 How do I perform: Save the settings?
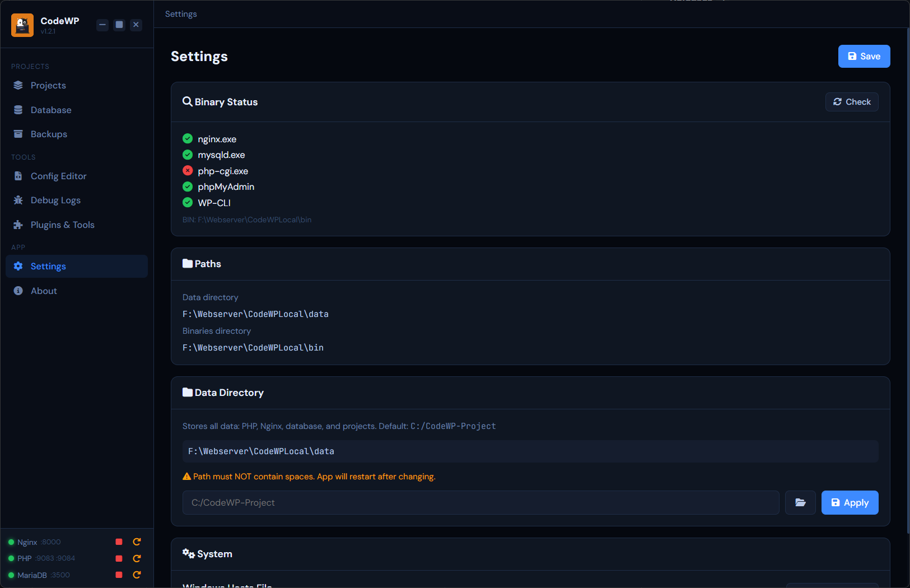864,57
